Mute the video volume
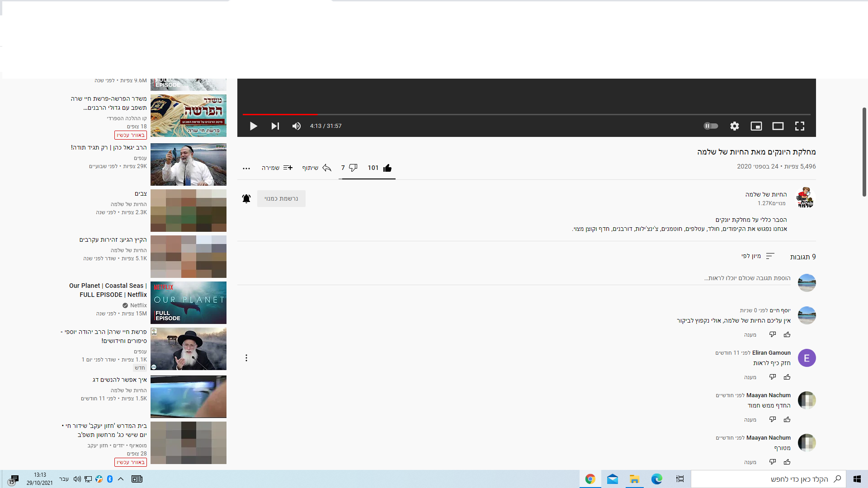 click(297, 126)
